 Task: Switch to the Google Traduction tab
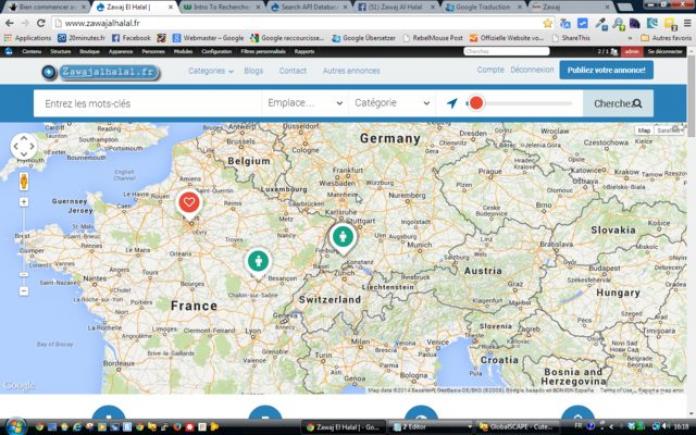[483, 7]
